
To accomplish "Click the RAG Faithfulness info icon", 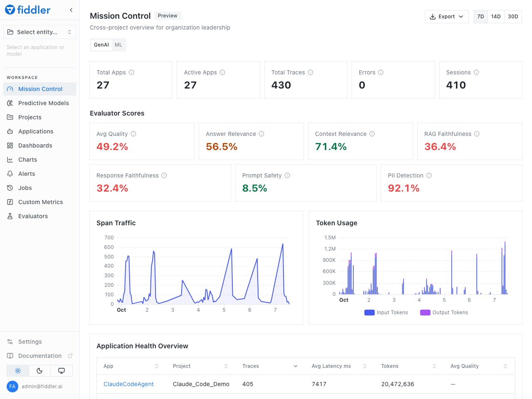I will [x=477, y=134].
